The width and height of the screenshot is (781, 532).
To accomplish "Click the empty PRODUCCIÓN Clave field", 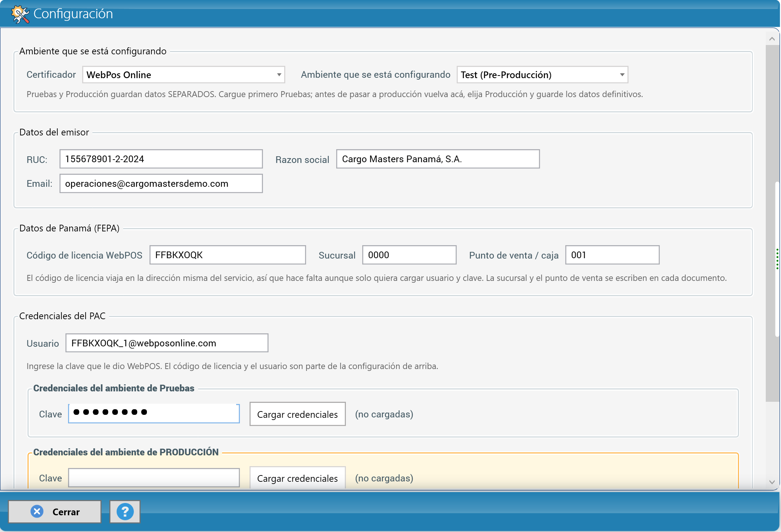I will coord(154,478).
